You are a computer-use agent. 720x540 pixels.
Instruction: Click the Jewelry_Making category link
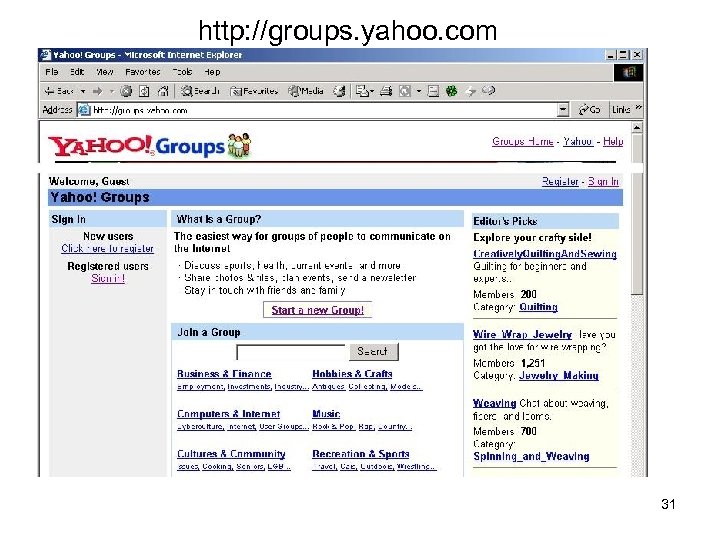click(558, 376)
